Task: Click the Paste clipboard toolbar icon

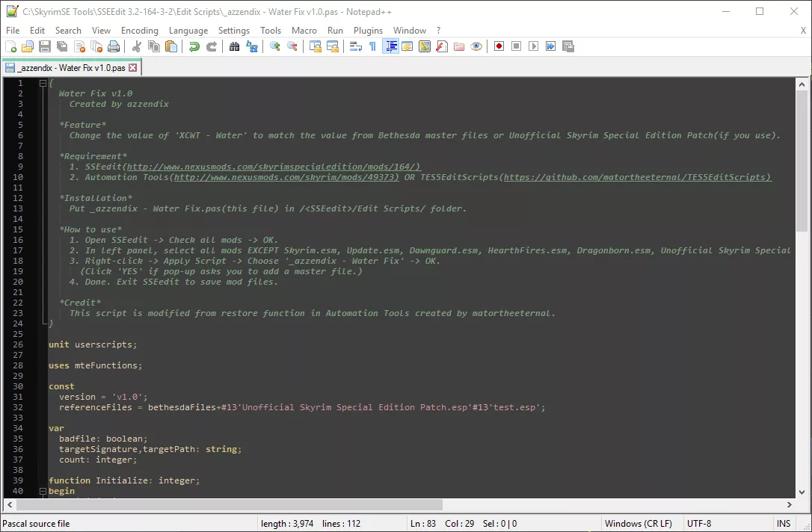Action: [x=171, y=46]
